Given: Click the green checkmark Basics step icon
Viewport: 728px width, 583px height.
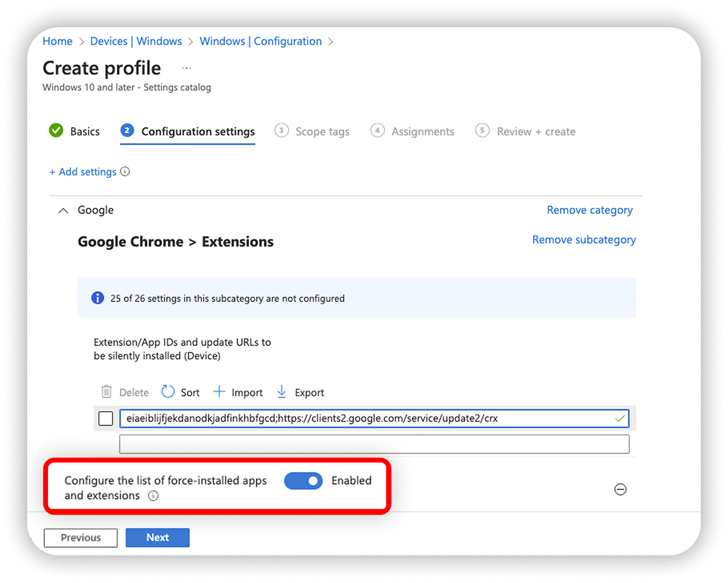Looking at the screenshot, I should [56, 131].
